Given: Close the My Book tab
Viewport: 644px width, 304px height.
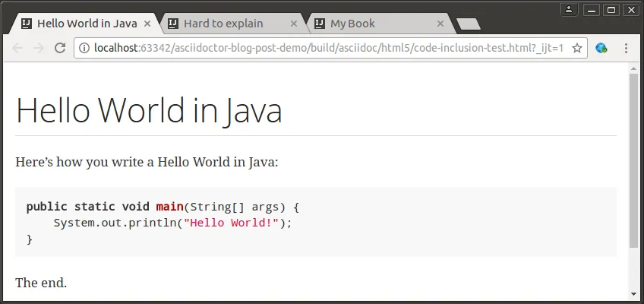Looking at the screenshot, I should [440, 24].
